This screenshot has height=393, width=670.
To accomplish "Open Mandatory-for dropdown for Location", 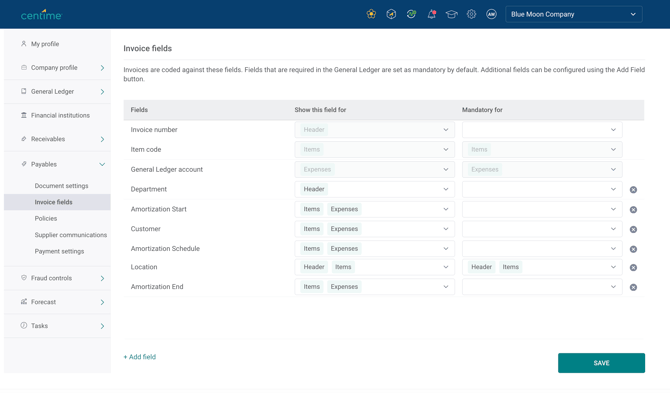I will pos(542,267).
